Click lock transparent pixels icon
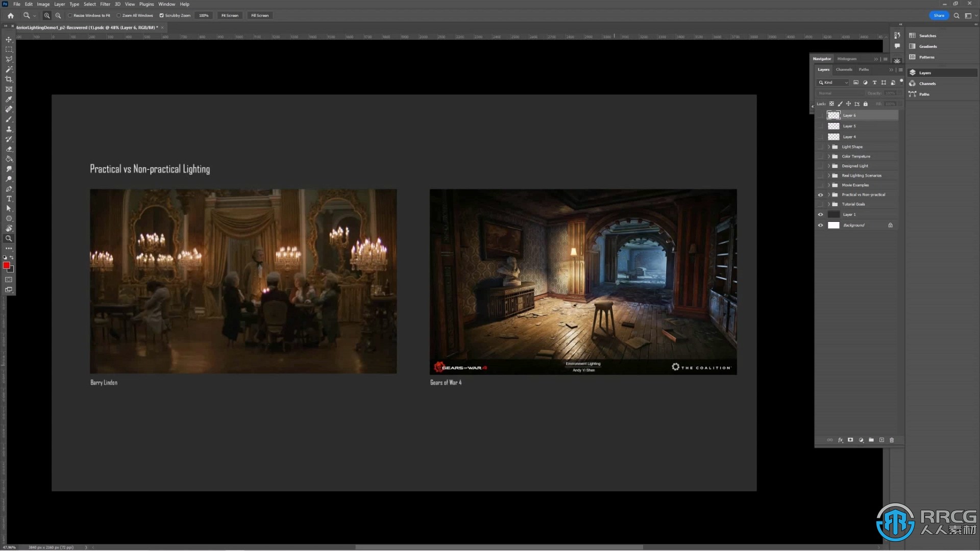The image size is (980, 551). click(831, 104)
